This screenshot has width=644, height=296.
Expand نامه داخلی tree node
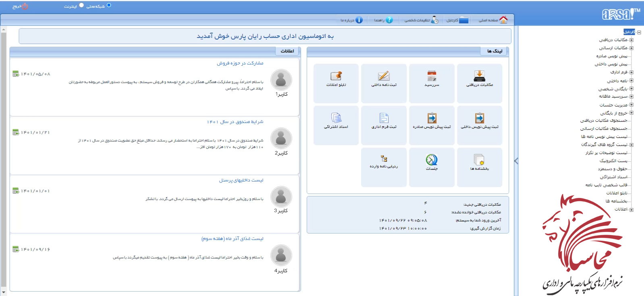pyautogui.click(x=632, y=81)
